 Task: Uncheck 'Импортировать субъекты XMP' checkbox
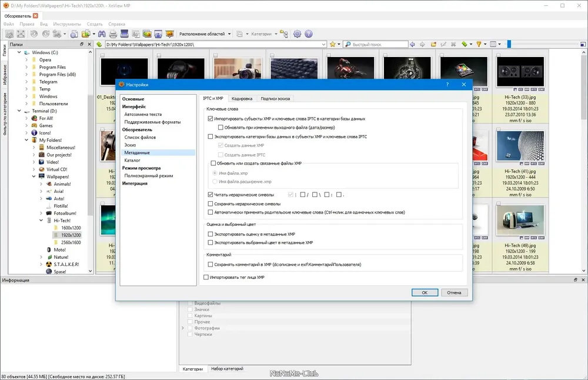[211, 119]
